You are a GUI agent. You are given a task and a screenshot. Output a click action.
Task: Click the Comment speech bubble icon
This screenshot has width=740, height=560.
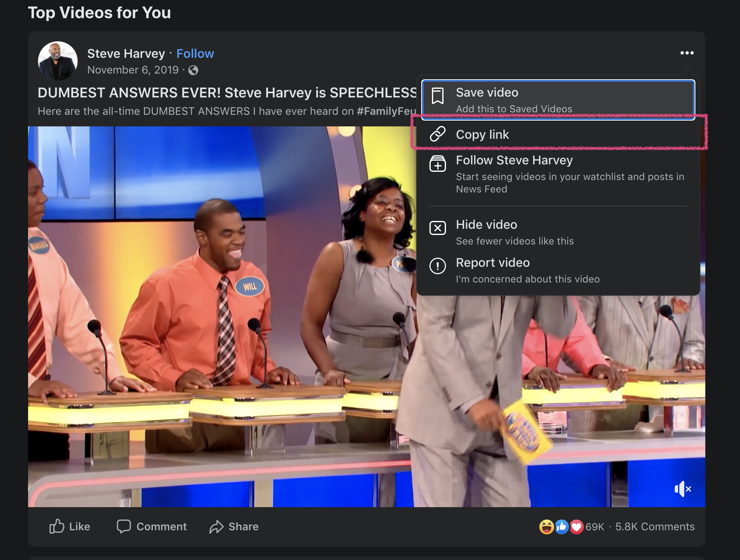[123, 526]
